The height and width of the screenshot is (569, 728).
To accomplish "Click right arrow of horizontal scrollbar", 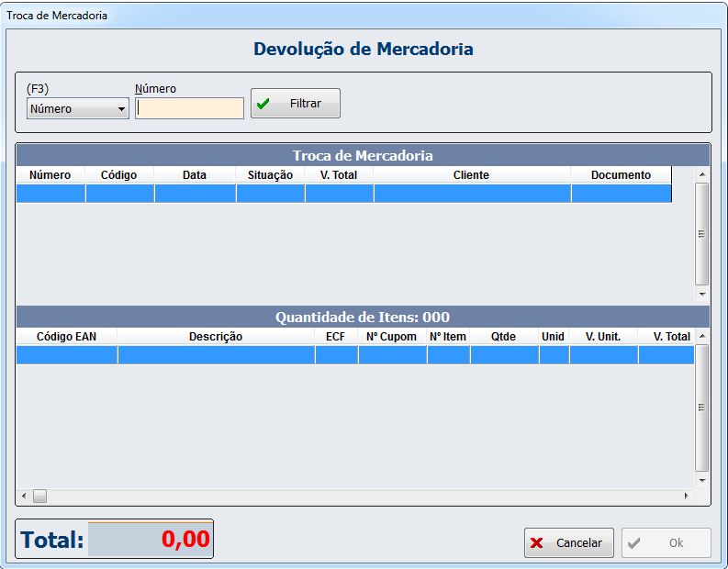I will pyautogui.click(x=686, y=496).
